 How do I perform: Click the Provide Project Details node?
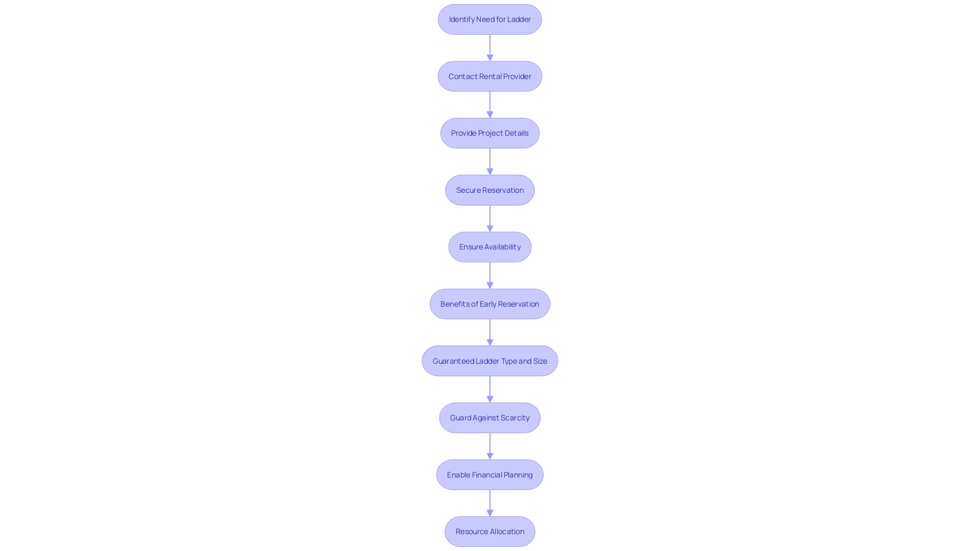[490, 133]
